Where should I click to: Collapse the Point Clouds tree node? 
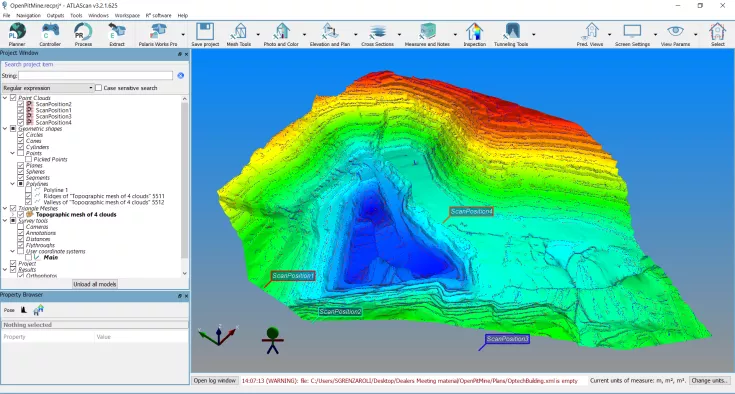[5, 98]
